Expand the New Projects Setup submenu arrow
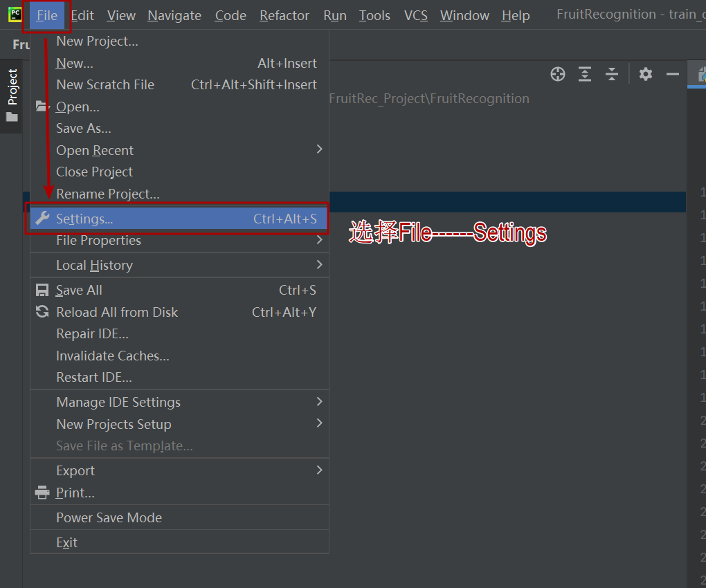Screen dimensions: 706x588 [319, 423]
